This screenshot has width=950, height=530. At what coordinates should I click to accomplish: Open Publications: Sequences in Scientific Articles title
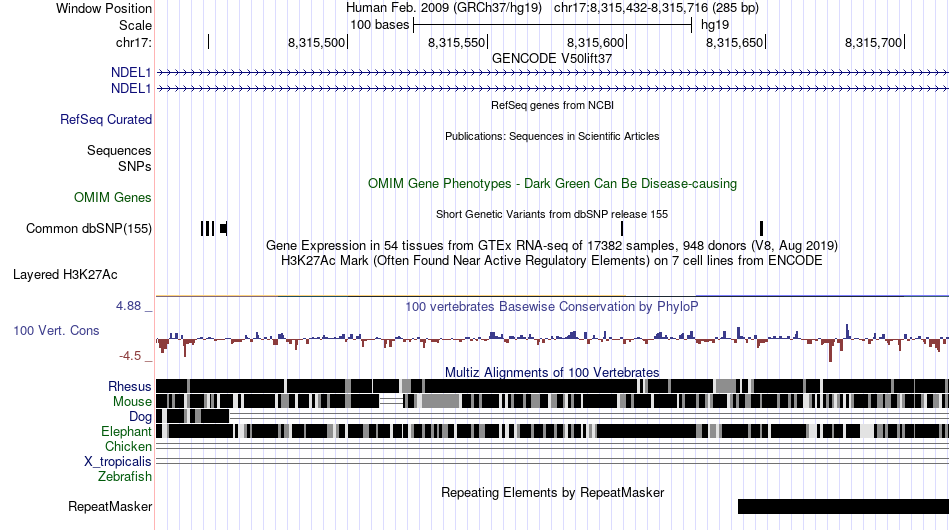click(552, 136)
